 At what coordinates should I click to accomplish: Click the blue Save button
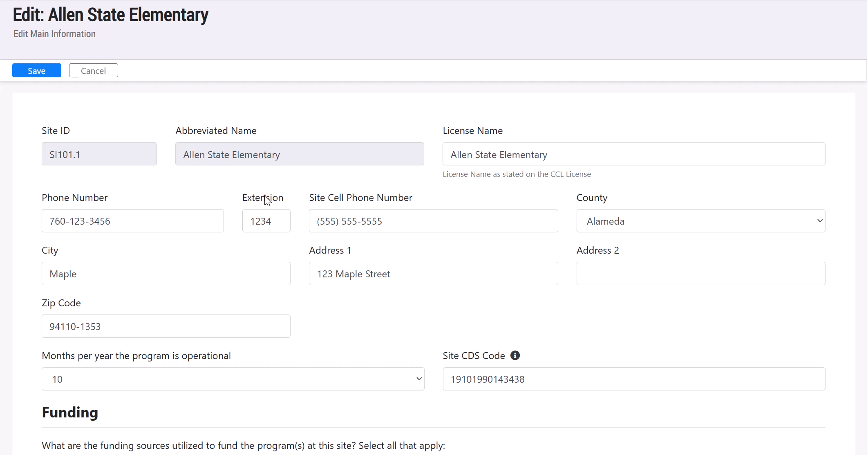click(x=37, y=71)
